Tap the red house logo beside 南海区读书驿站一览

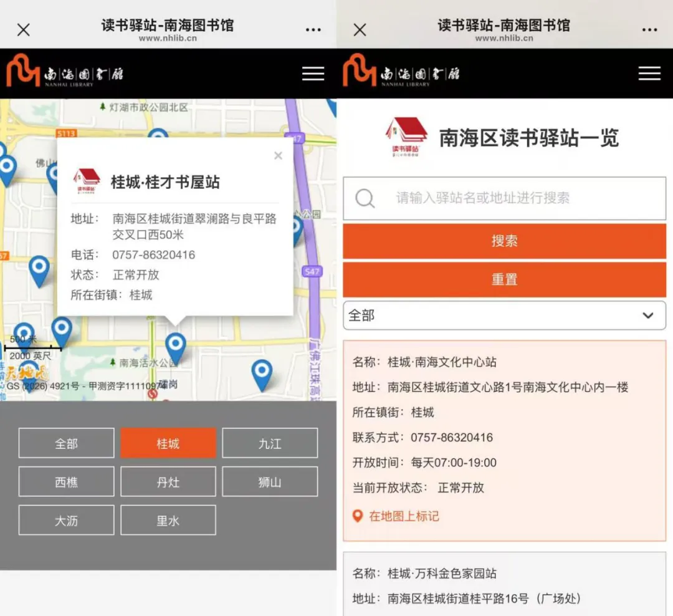click(406, 137)
